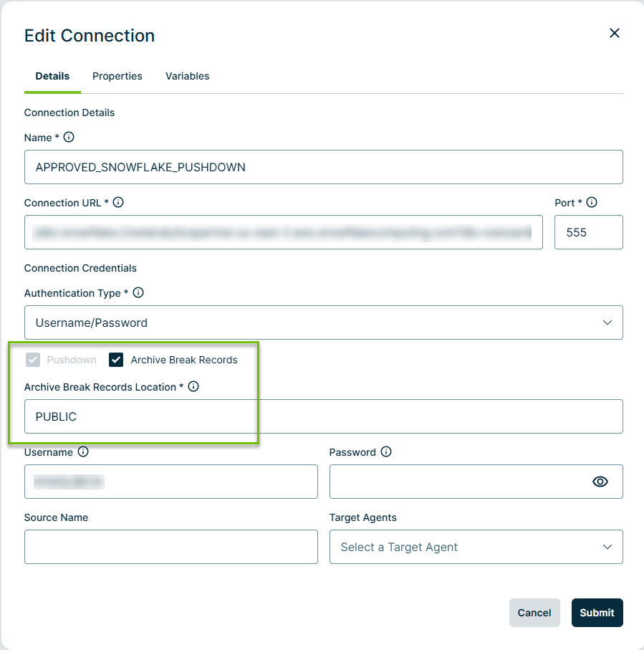The image size is (644, 650).
Task: Uncheck the Archive Break Records checkbox
Action: pos(116,360)
